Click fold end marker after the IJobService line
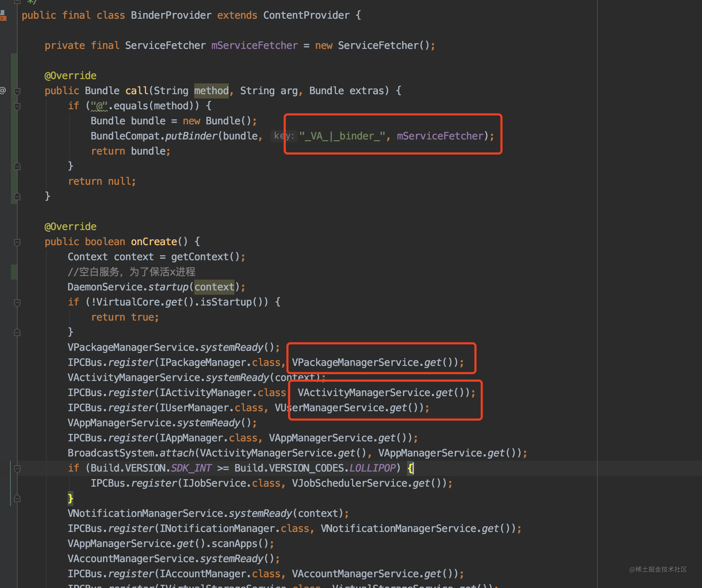Viewport: 702px width, 588px height. pos(17,499)
